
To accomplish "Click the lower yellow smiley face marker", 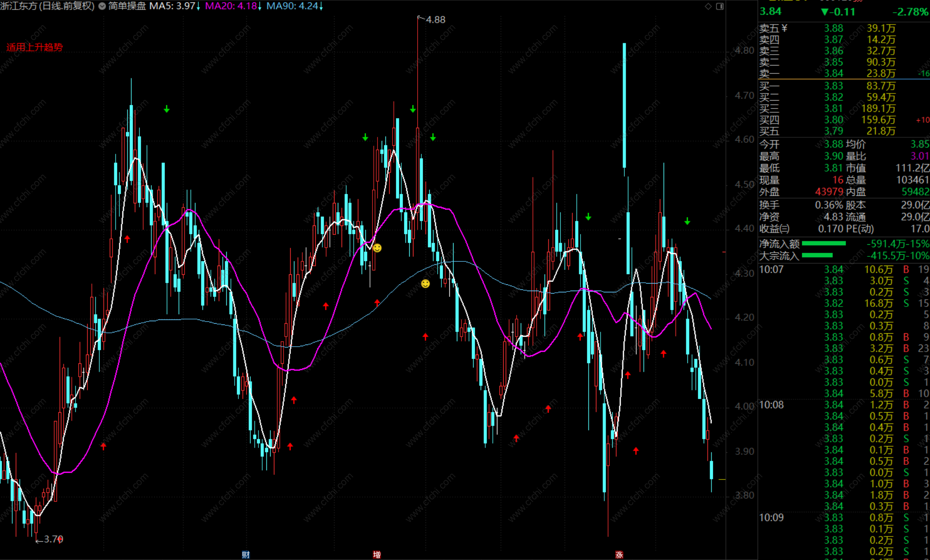I will click(425, 284).
